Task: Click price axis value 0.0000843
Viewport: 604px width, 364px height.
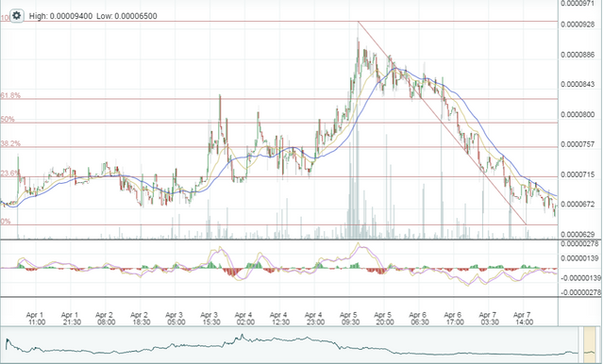Action: (578, 84)
